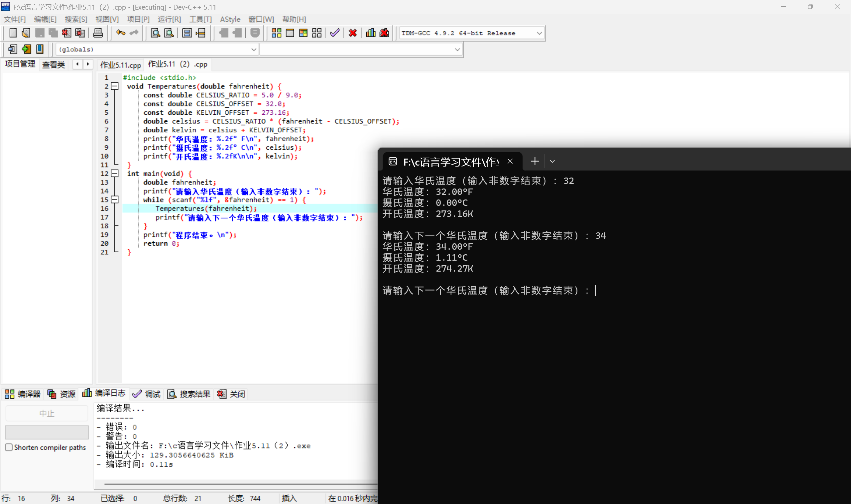The width and height of the screenshot is (851, 504).
Task: Expand the (globals) scope dropdown
Action: [x=253, y=50]
